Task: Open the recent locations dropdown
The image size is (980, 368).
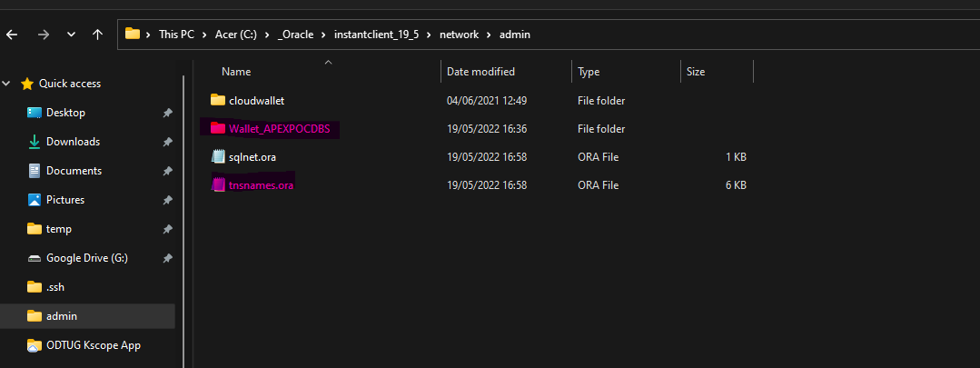Action: (71, 35)
